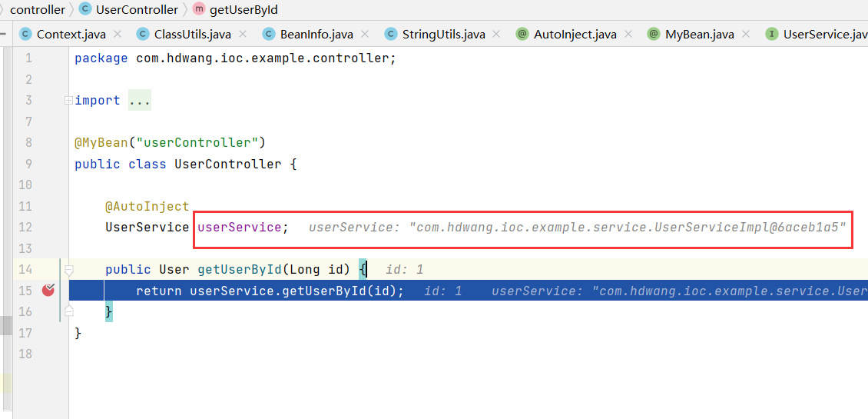Select controller in the breadcrumb
The image size is (868, 419).
click(37, 9)
